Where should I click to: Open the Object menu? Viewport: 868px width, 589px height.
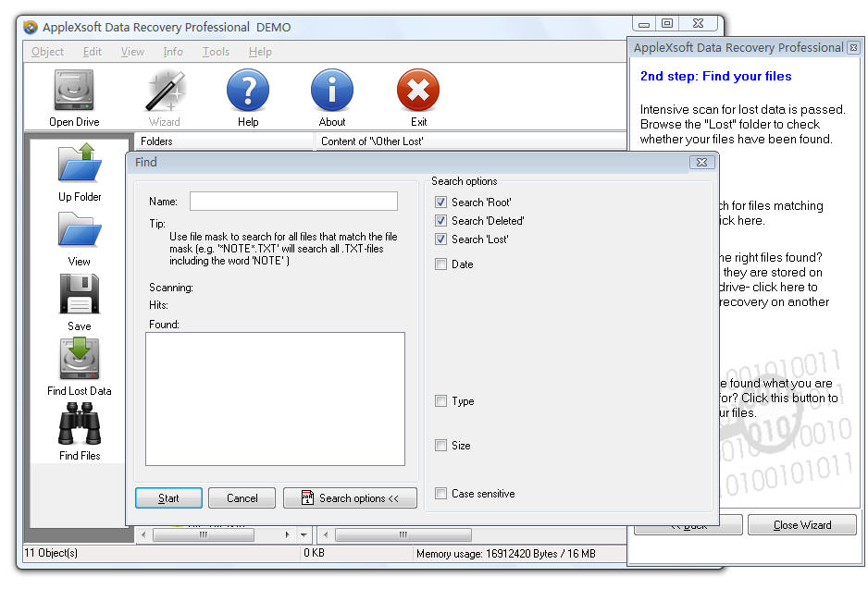47,52
